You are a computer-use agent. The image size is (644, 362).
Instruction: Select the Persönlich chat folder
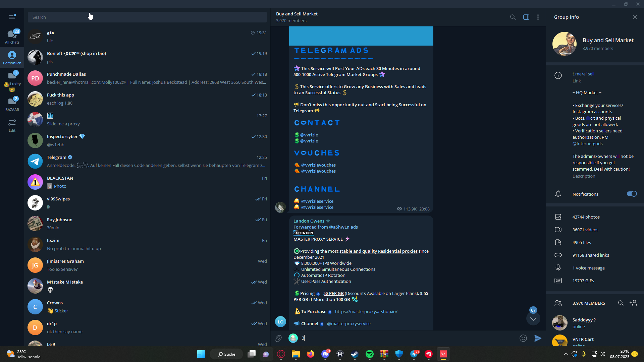pyautogui.click(x=12, y=58)
